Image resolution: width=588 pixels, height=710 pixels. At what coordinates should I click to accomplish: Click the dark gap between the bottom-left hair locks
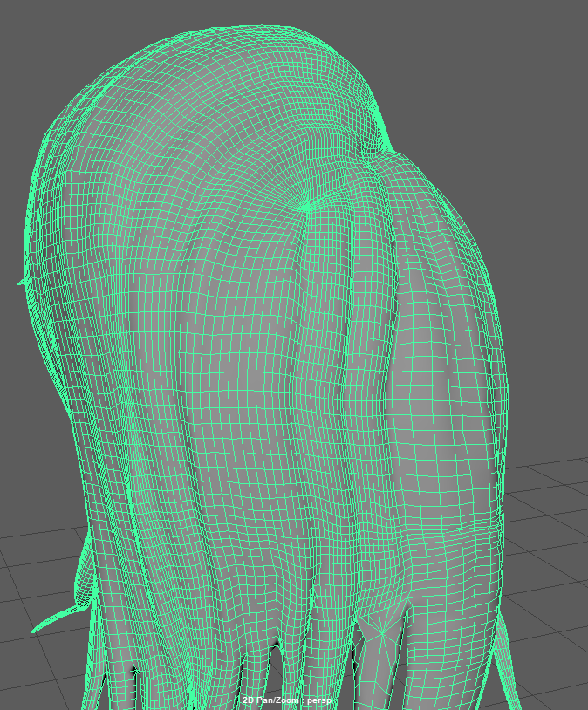131,670
